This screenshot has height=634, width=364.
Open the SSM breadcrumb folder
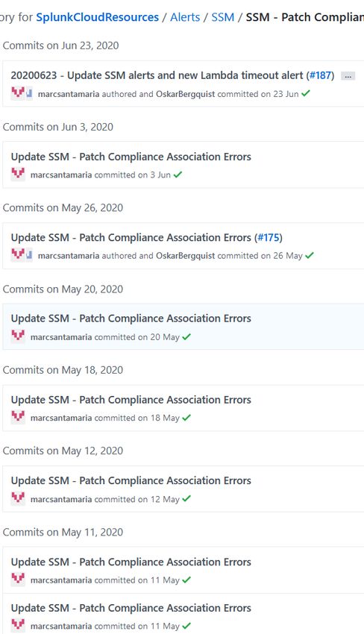[222, 17]
